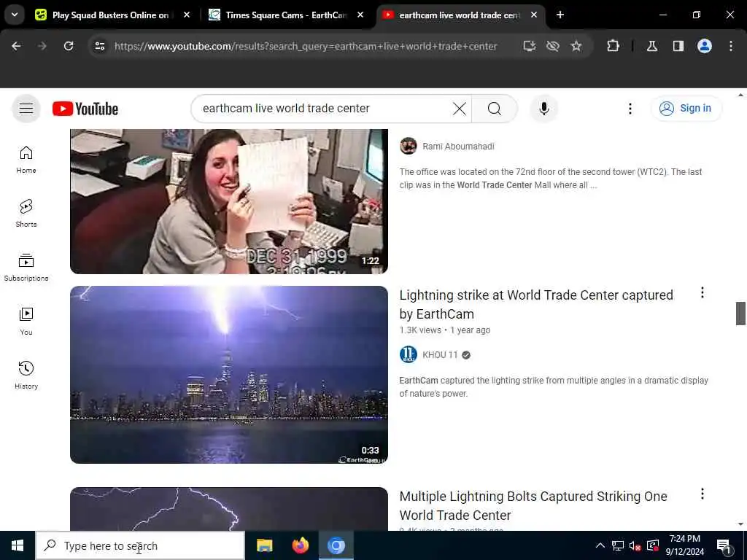Screen dimensions: 747x560
Task: Show hidden system tray icons
Action: (600, 545)
